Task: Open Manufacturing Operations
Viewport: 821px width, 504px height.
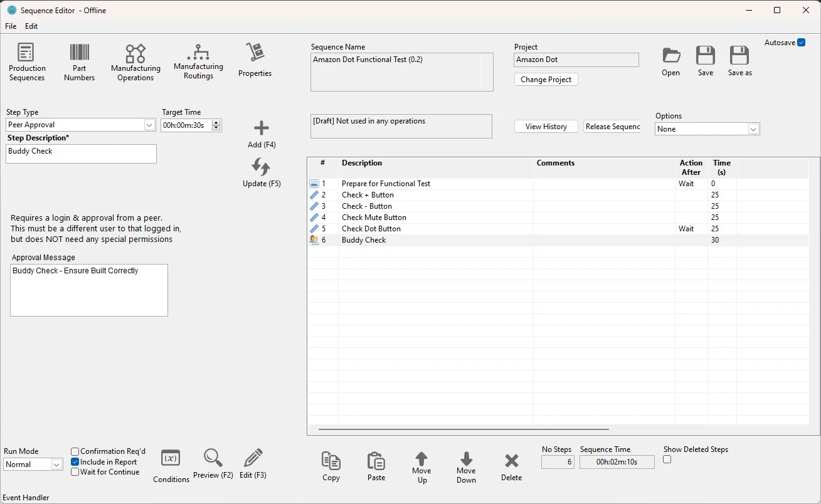Action: (135, 61)
